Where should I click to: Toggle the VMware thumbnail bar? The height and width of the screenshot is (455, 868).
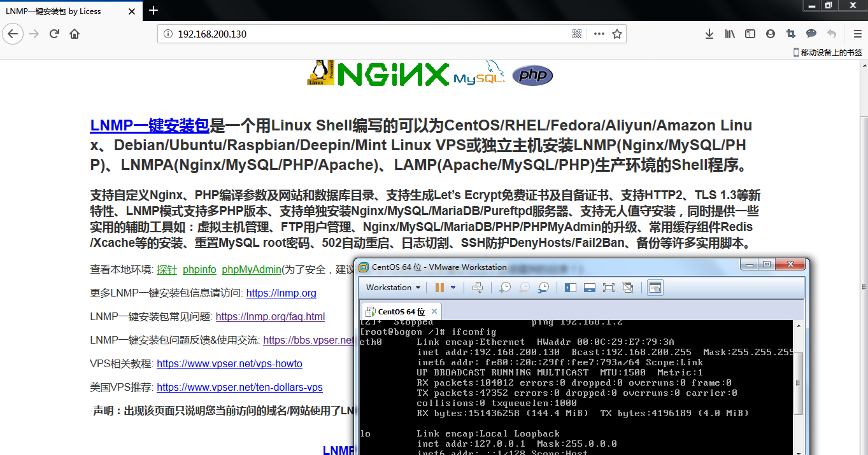click(590, 288)
